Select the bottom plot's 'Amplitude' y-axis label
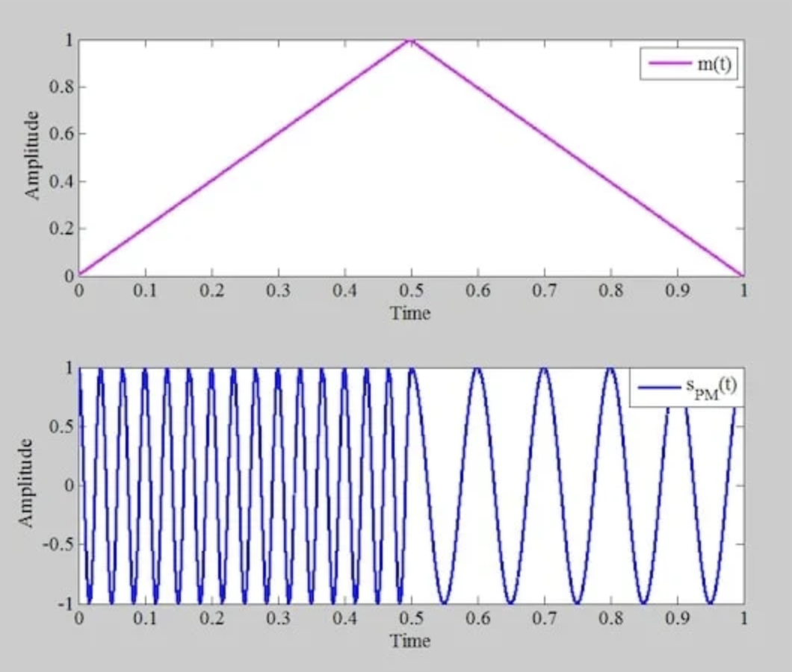 click(25, 483)
